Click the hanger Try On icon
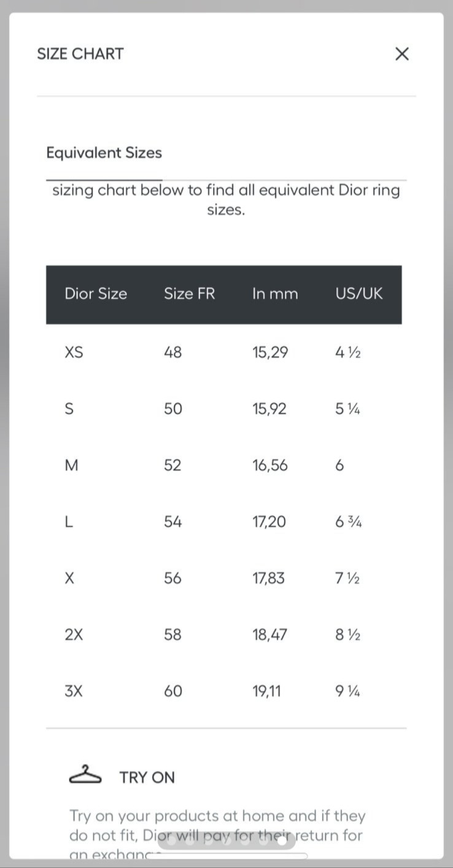 (x=85, y=775)
